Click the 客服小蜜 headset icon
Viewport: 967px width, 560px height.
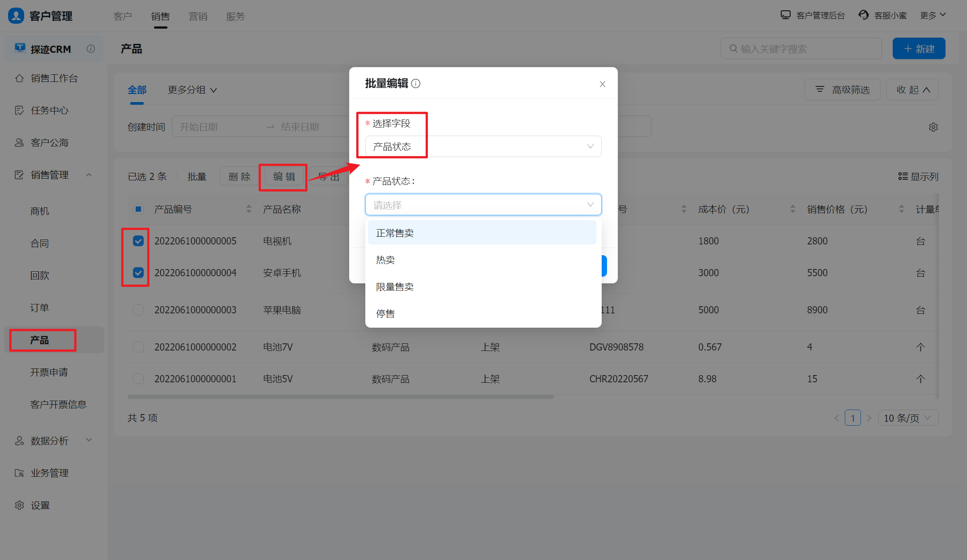point(863,15)
